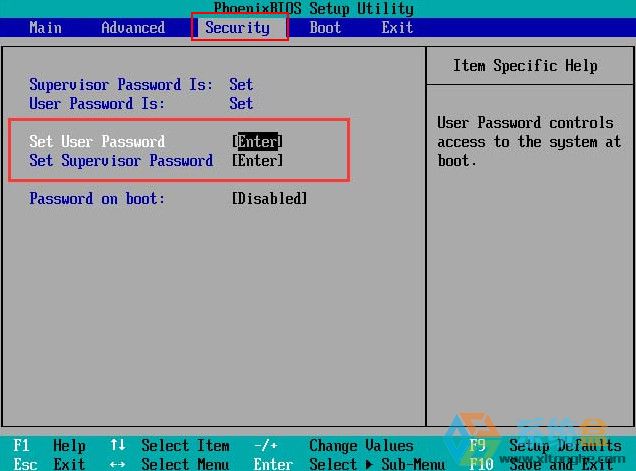Select the Security tab

[x=237, y=28]
